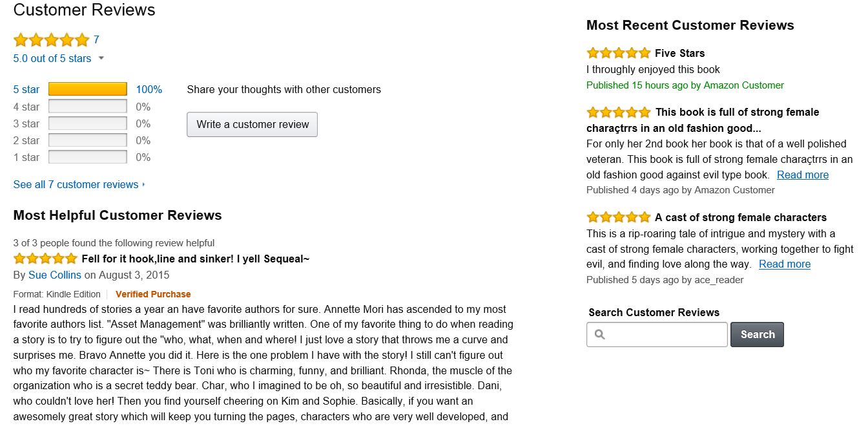Viewport: 868px width, 426px height.
Task: Click arrow next to 'See all 7 customer reviews'
Action: [x=143, y=185]
